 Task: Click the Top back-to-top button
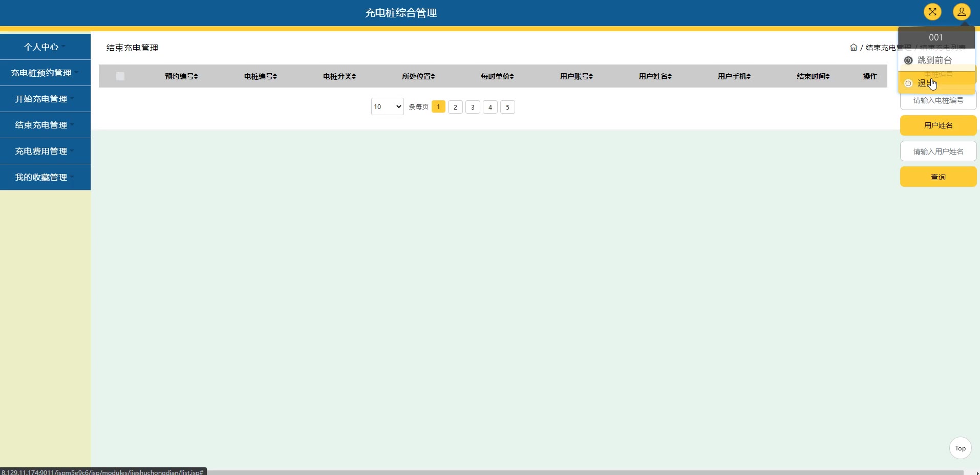point(960,448)
